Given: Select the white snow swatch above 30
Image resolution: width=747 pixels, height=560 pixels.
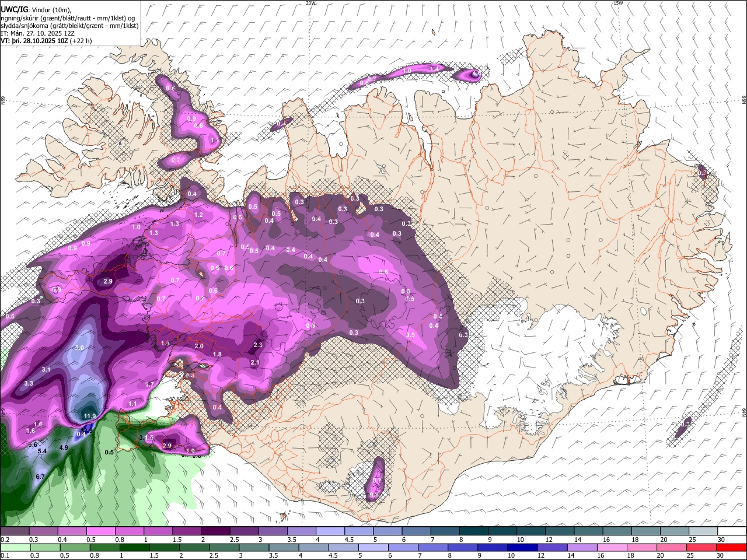Looking at the screenshot, I should point(732,531).
